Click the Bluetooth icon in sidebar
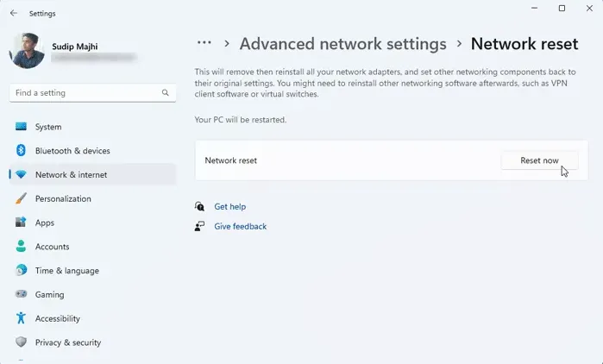This screenshot has height=364, width=603. [21, 150]
